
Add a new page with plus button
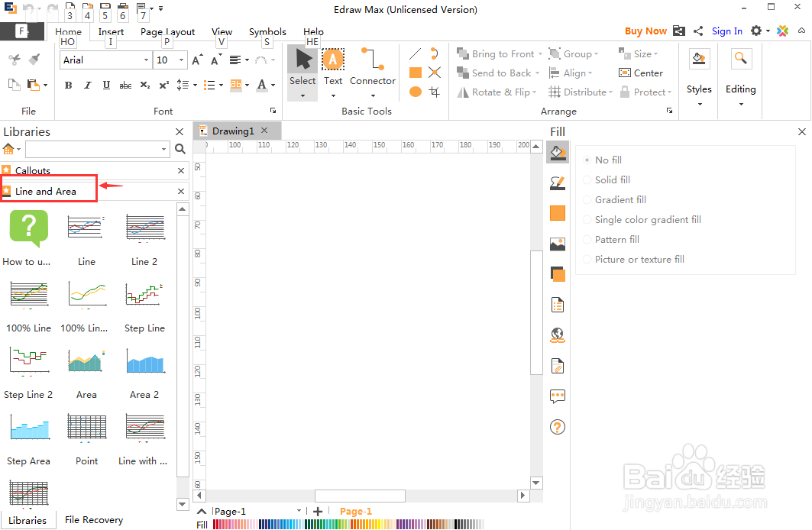pos(318,512)
